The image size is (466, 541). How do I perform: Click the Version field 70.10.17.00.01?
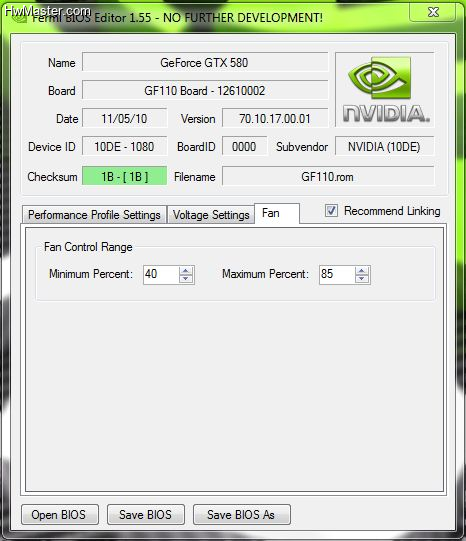tap(275, 118)
